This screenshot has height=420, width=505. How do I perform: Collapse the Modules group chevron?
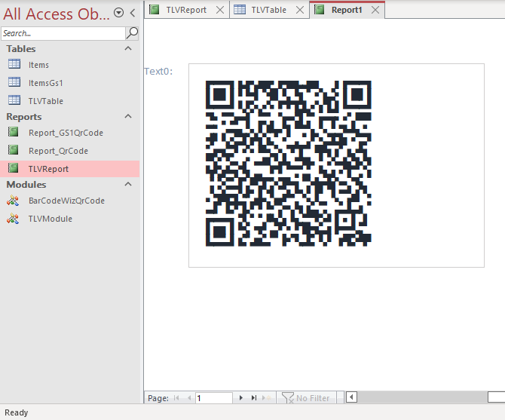128,184
